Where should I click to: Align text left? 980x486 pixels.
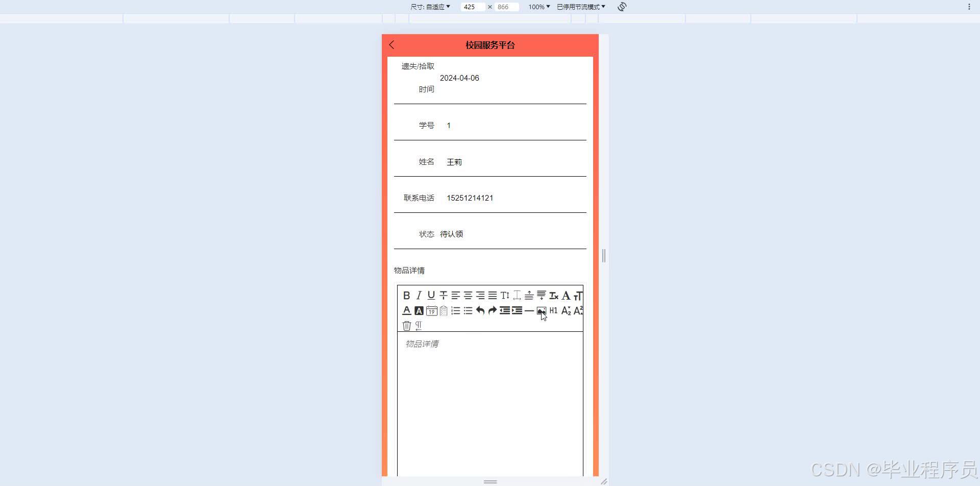coord(455,296)
